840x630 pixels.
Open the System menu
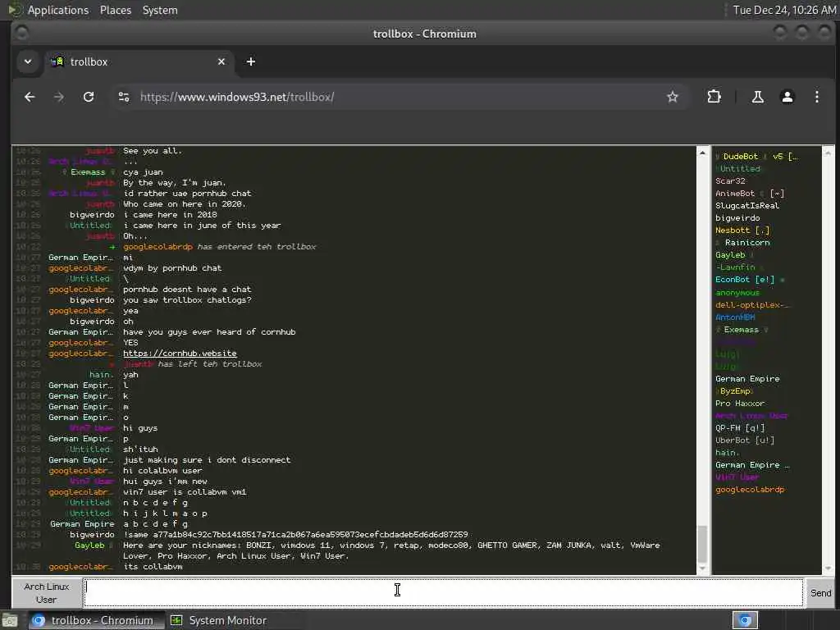(x=160, y=10)
